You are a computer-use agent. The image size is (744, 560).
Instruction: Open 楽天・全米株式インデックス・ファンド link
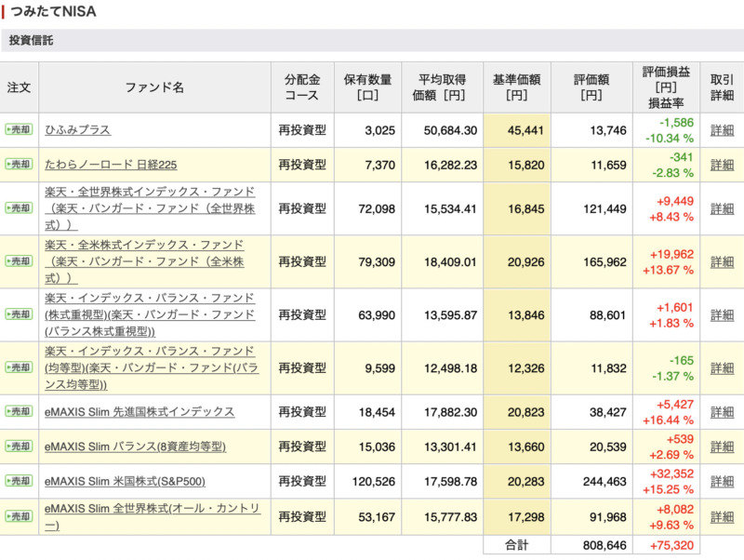click(x=144, y=261)
